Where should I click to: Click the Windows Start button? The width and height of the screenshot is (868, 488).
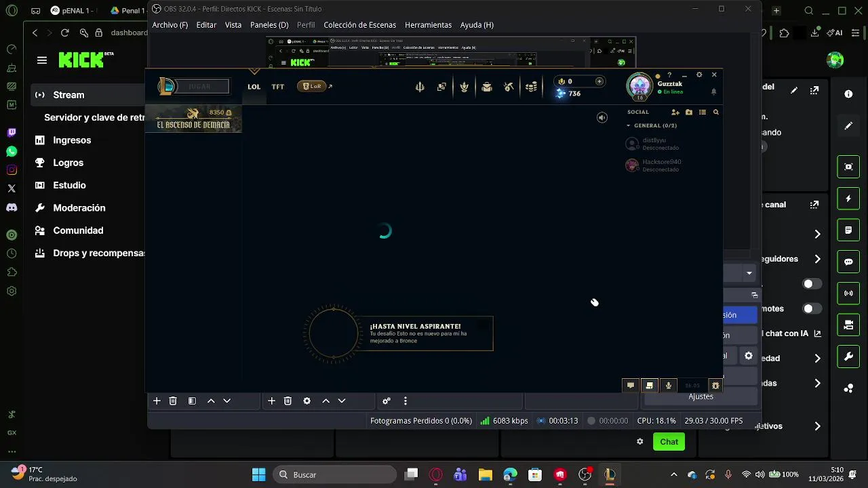coord(258,474)
